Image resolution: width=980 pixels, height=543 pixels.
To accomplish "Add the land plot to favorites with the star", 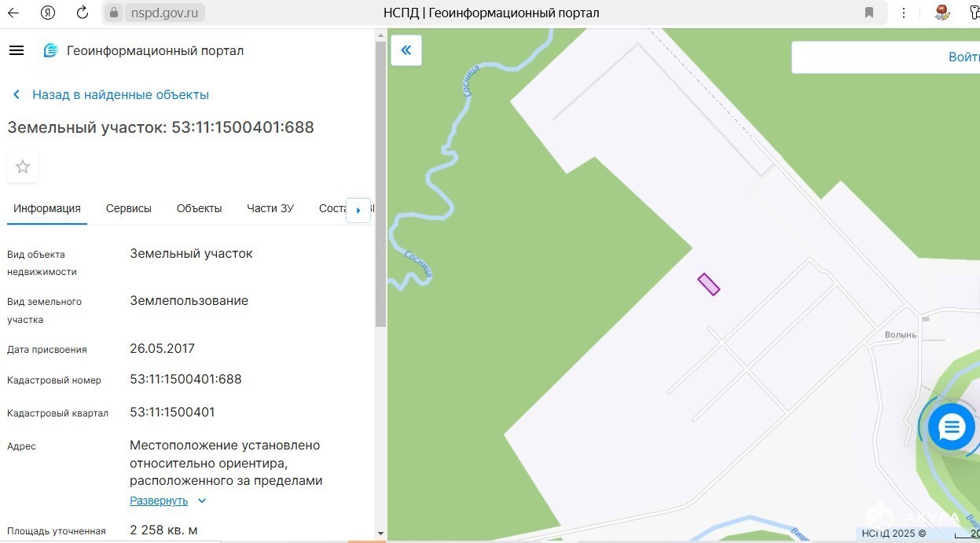I will coord(23,167).
